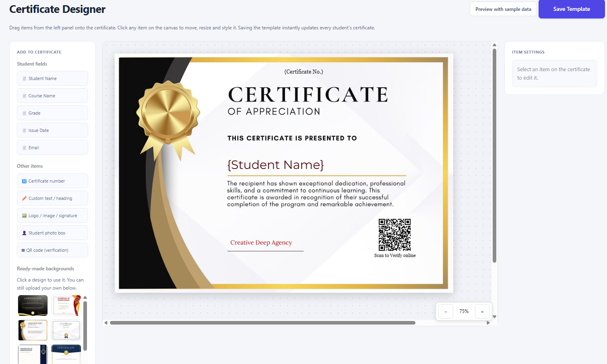Click the Student Name field icon
Screen dimensions: 607x364
coord(25,79)
